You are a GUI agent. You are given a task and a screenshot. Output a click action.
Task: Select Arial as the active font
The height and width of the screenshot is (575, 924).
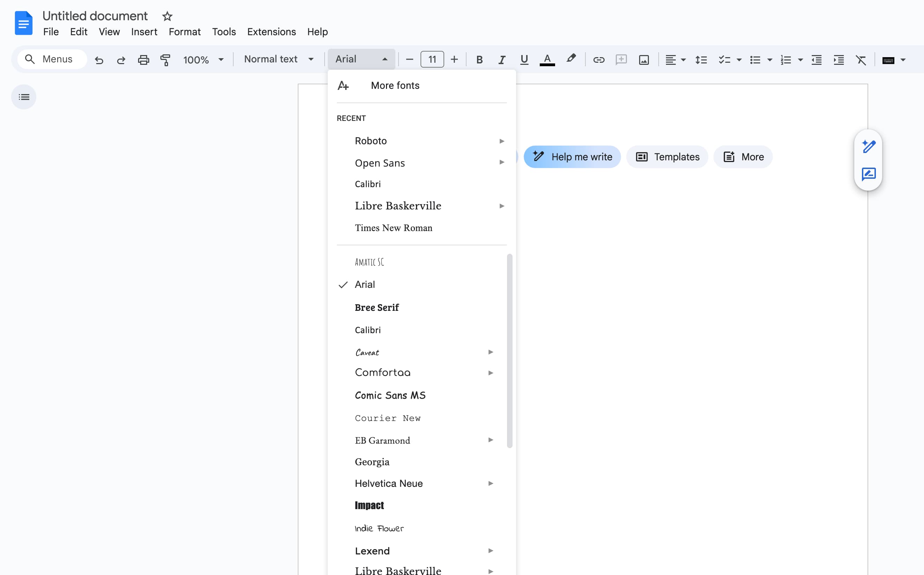(365, 284)
